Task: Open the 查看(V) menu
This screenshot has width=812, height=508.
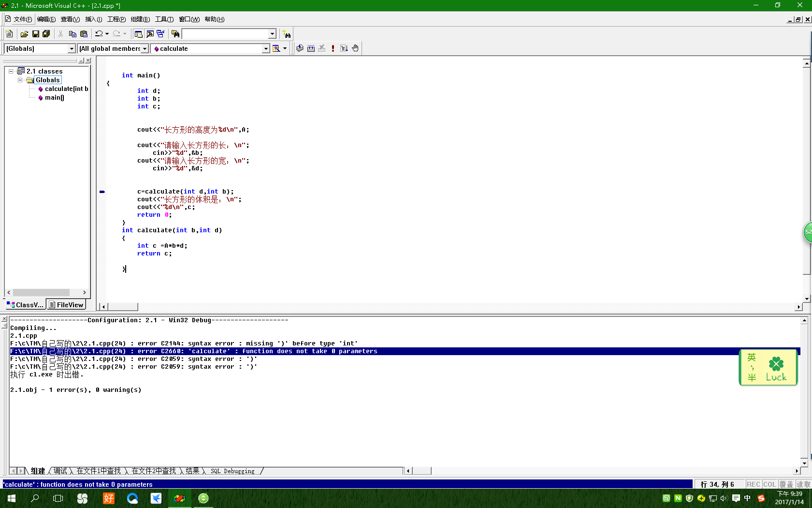Action: 70,19
